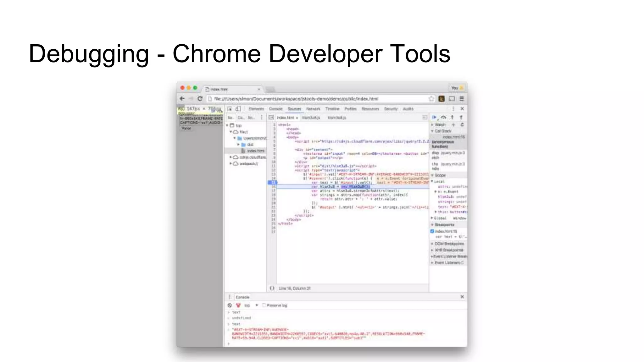The width and height of the screenshot is (644, 362).
Task: Expand the Global scope entry
Action: 432,218
